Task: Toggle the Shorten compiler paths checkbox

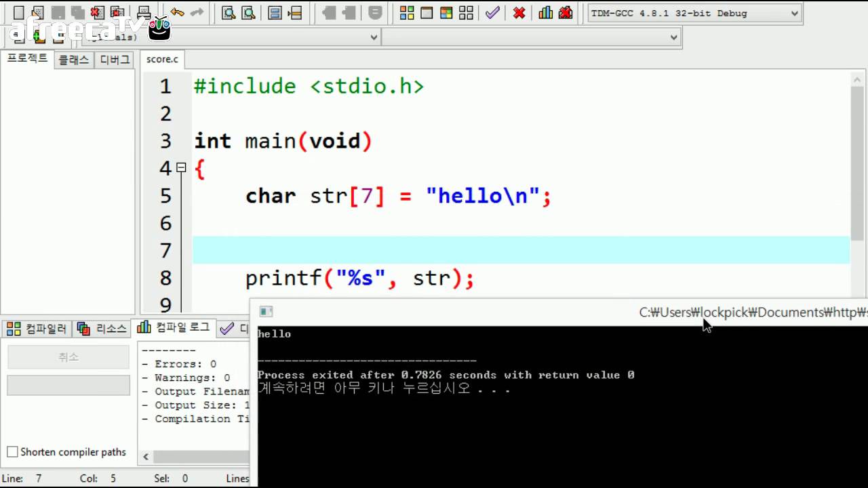Action: [12, 451]
